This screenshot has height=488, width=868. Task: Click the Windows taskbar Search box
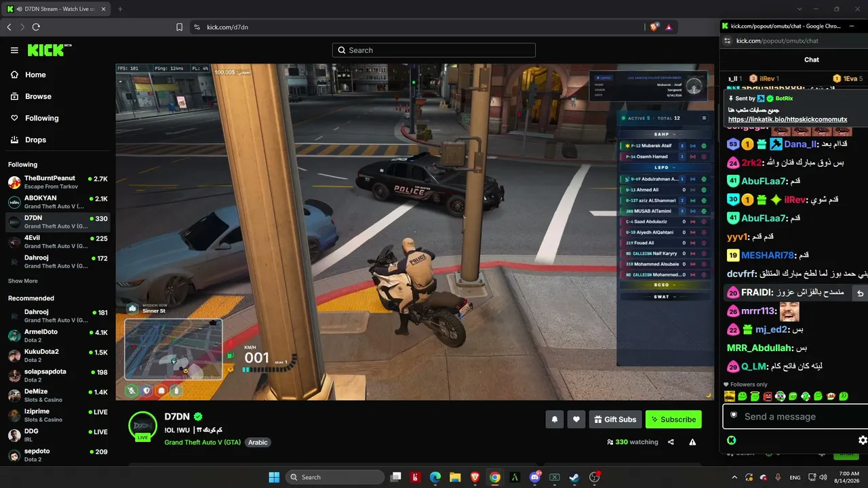click(335, 477)
